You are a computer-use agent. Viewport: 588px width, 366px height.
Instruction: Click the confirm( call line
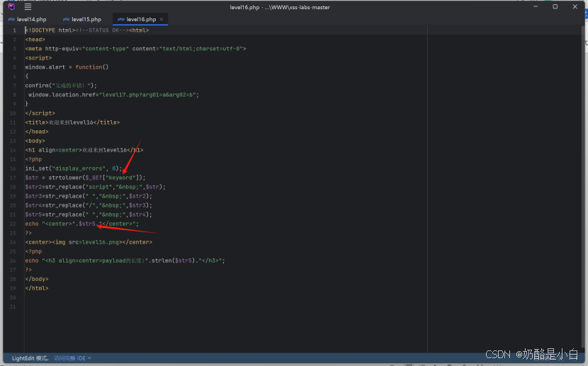pos(61,86)
